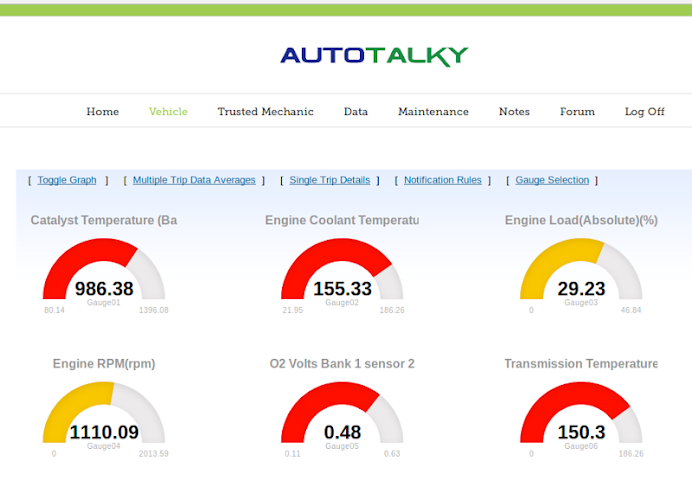Click the 986.38 gauge value

(104, 289)
